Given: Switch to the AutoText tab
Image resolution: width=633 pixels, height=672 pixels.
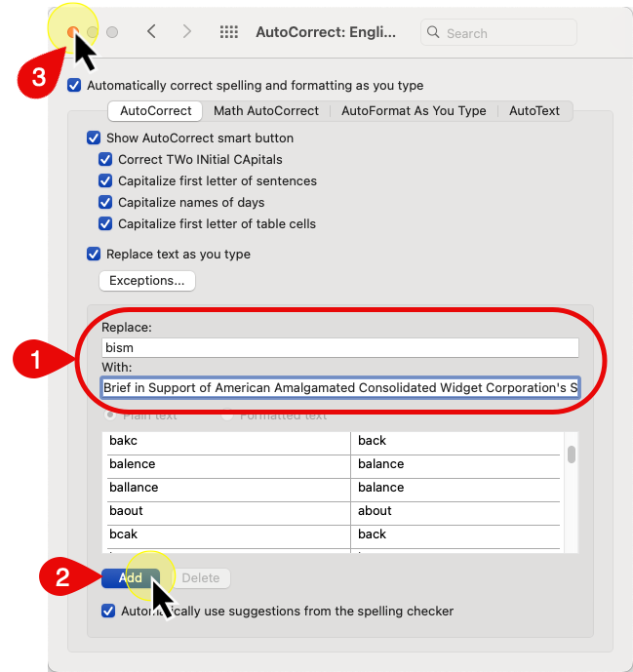Looking at the screenshot, I should click(x=534, y=111).
